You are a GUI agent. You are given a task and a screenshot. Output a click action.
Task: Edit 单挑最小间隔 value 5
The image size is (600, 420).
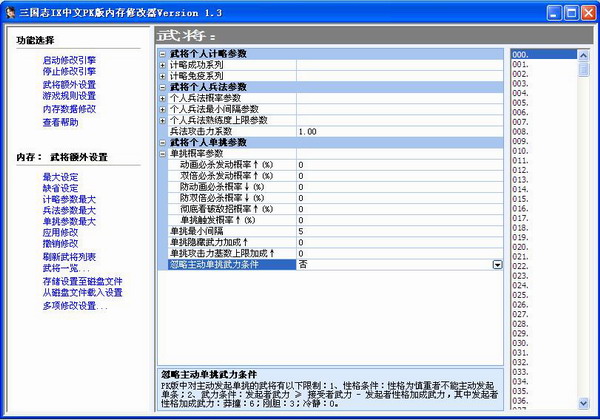pyautogui.click(x=399, y=231)
